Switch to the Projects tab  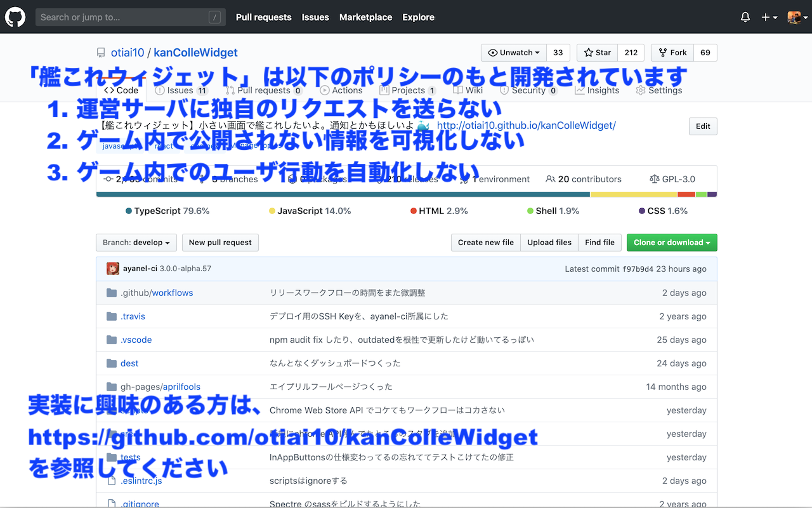click(x=407, y=90)
